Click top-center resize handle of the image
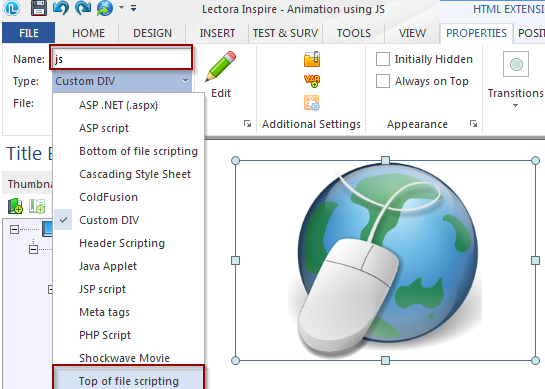Screen dimensions: 545x389 [385, 160]
